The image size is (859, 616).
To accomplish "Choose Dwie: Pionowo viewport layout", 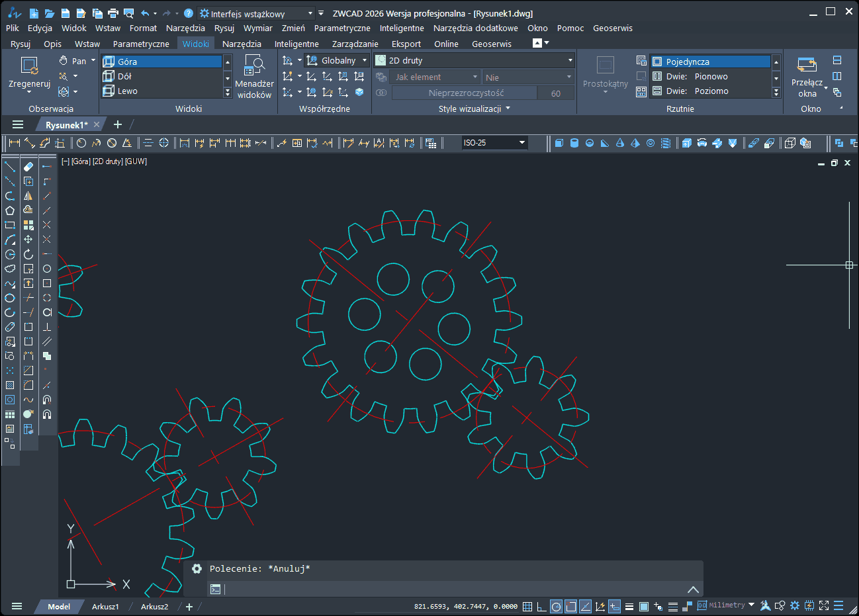I will coord(710,76).
